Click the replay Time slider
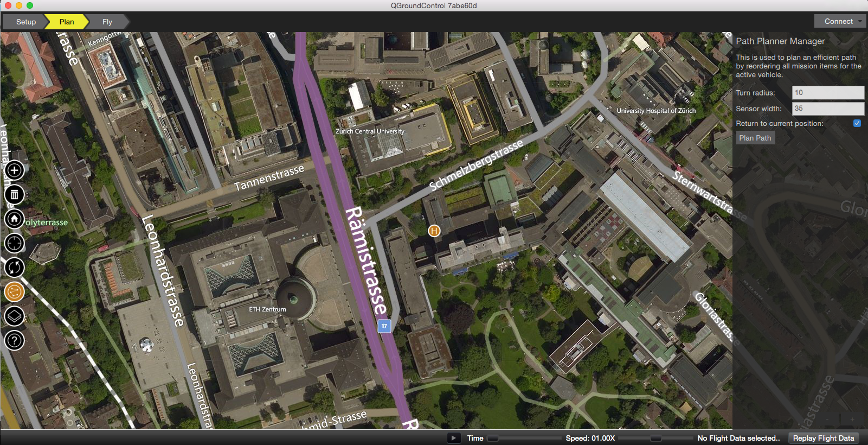Viewport: 868px width, 445px height. coord(524,438)
